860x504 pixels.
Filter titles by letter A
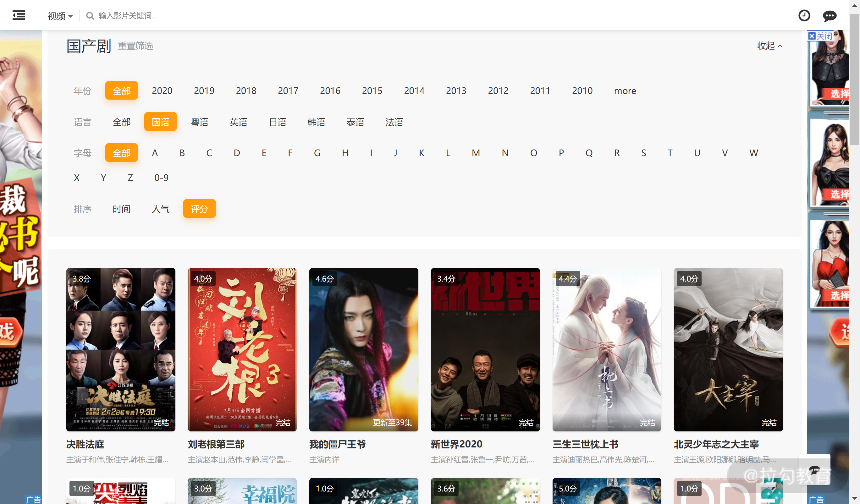pyautogui.click(x=155, y=153)
